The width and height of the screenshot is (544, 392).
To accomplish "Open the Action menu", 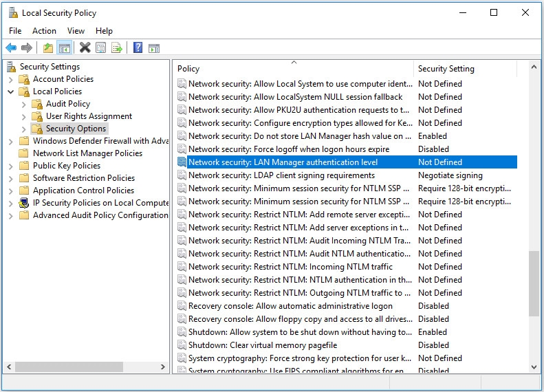I will click(44, 31).
